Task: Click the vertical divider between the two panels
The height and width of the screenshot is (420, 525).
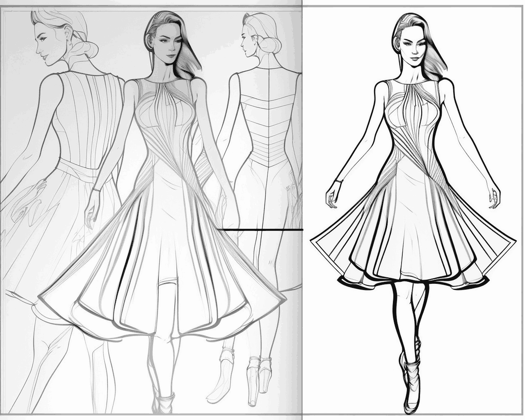Action: pyautogui.click(x=302, y=210)
